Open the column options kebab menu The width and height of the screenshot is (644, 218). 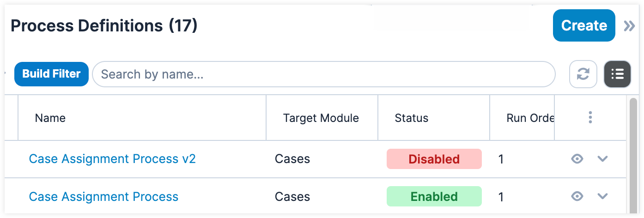point(590,118)
